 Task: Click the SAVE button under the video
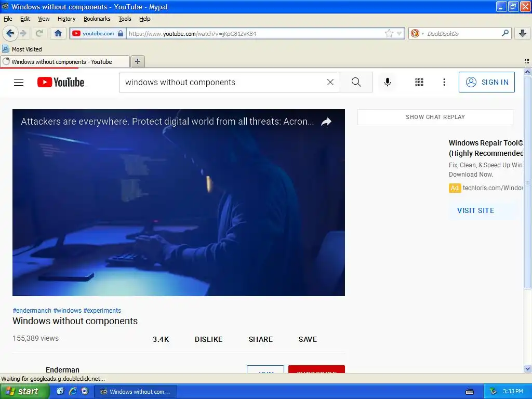[308, 339]
